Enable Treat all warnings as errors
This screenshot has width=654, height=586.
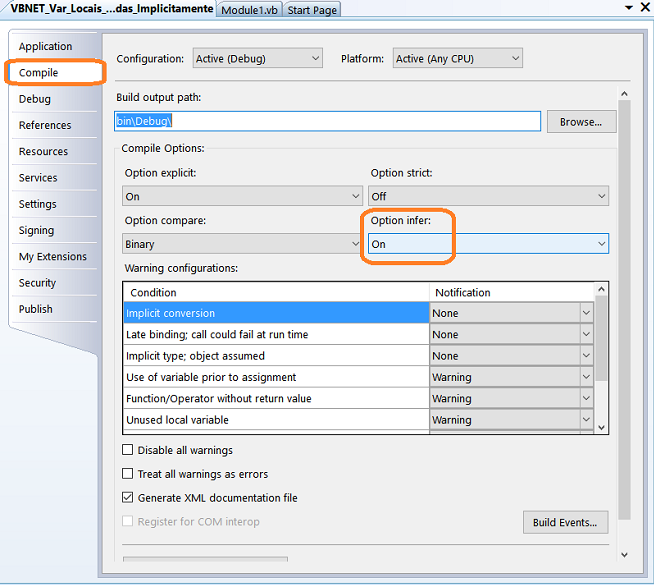tap(127, 473)
